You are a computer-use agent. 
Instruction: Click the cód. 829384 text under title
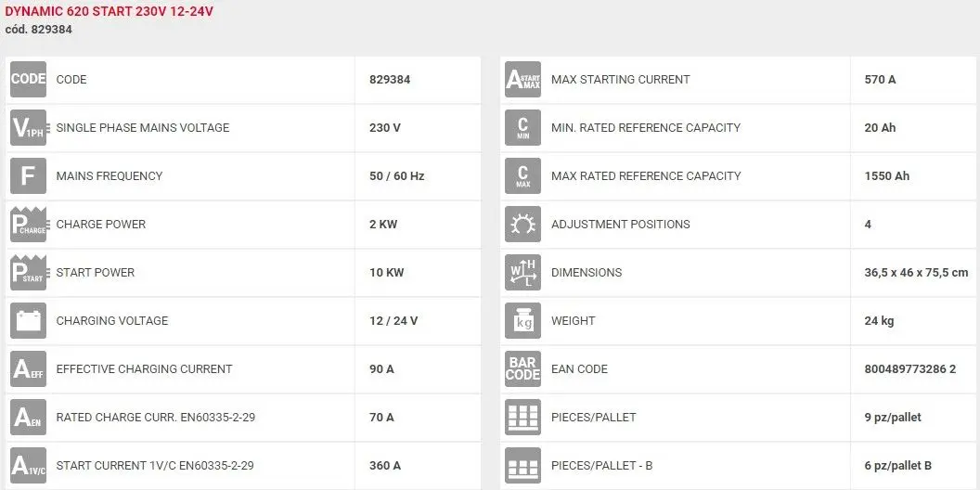pyautogui.click(x=39, y=30)
